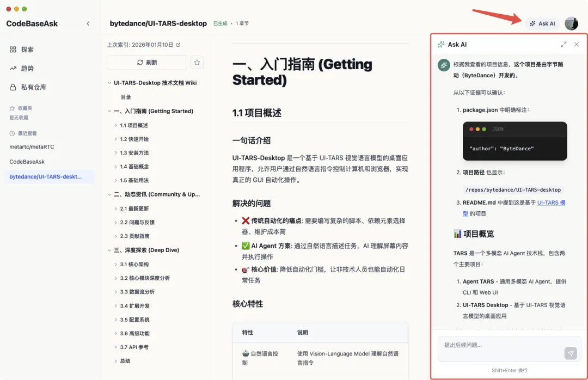Collapse 二、动态资讯 (Community & Up... section
The image size is (588, 380).
(x=109, y=194)
